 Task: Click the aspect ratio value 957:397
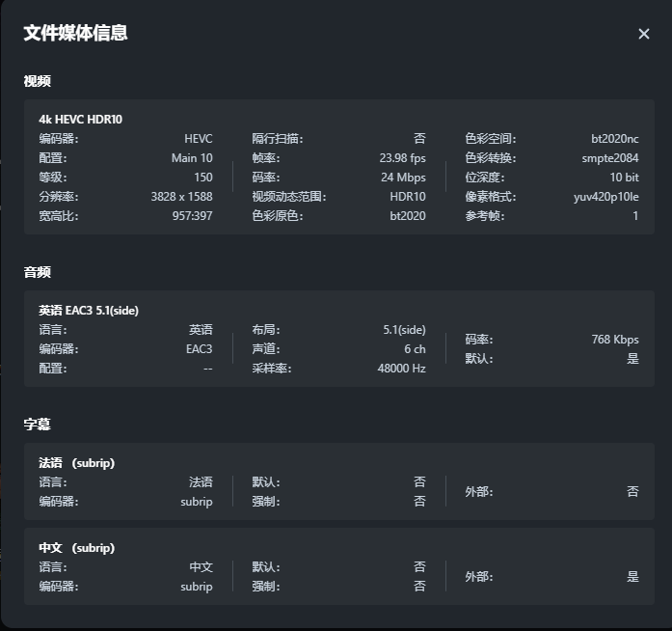192,216
